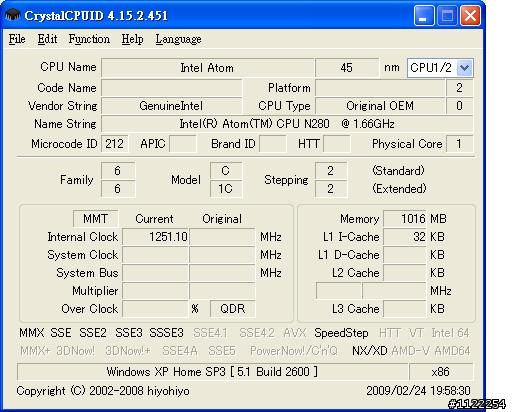Click the Vendor String GenuineIntel field
This screenshot has height=412, width=512.
172,106
